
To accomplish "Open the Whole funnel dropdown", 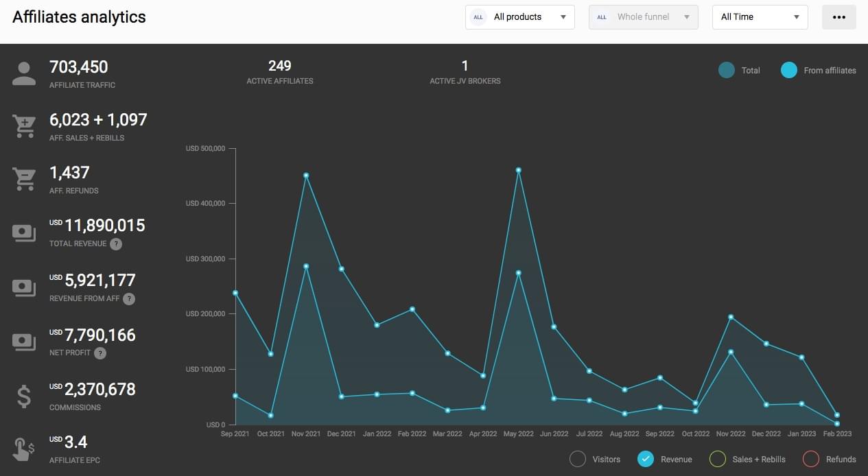I will pyautogui.click(x=644, y=17).
